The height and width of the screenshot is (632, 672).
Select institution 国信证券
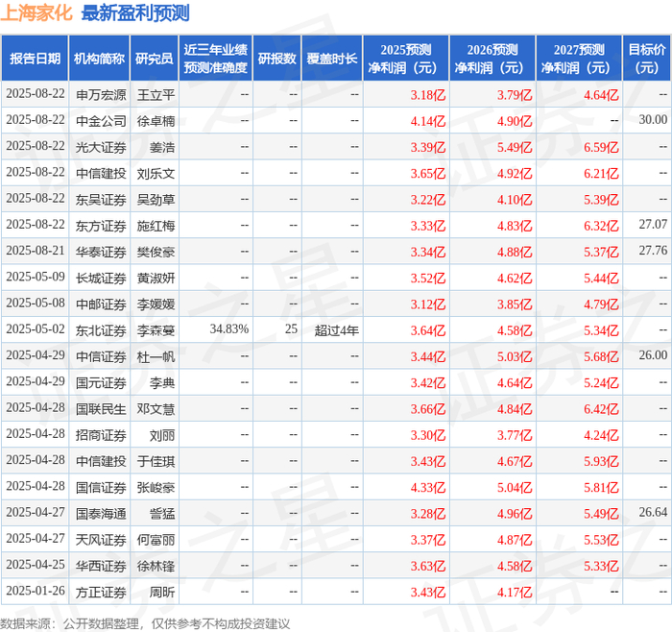coord(101,487)
